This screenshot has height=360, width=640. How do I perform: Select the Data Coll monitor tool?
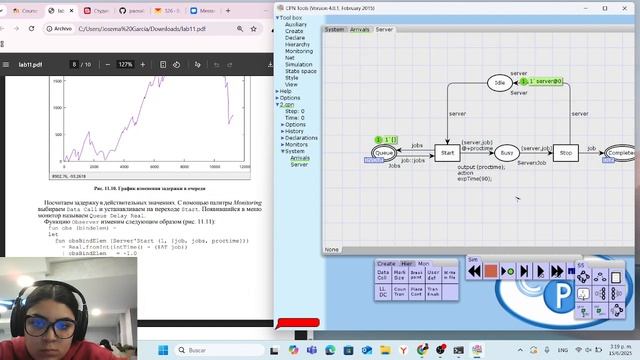[383, 275]
